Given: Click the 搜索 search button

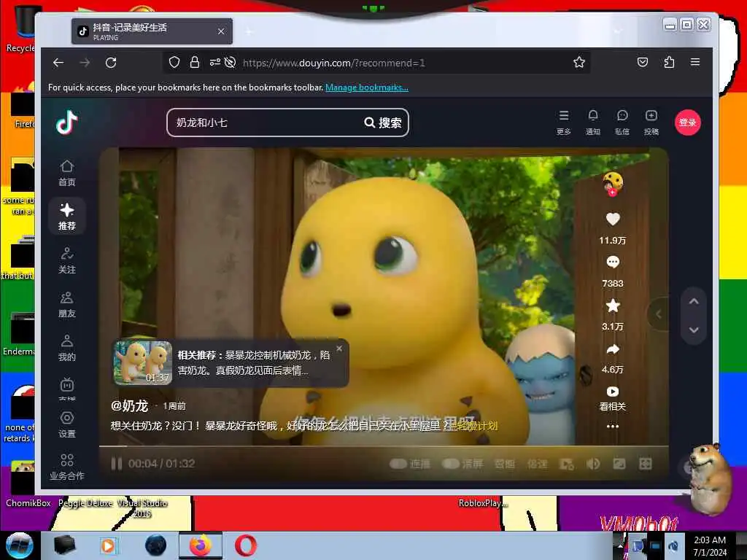Looking at the screenshot, I should point(383,122).
